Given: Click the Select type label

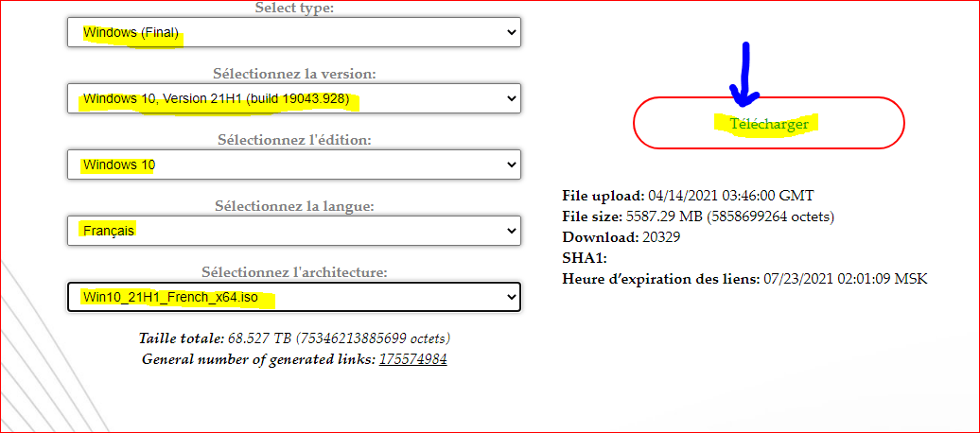Looking at the screenshot, I should click(x=294, y=8).
